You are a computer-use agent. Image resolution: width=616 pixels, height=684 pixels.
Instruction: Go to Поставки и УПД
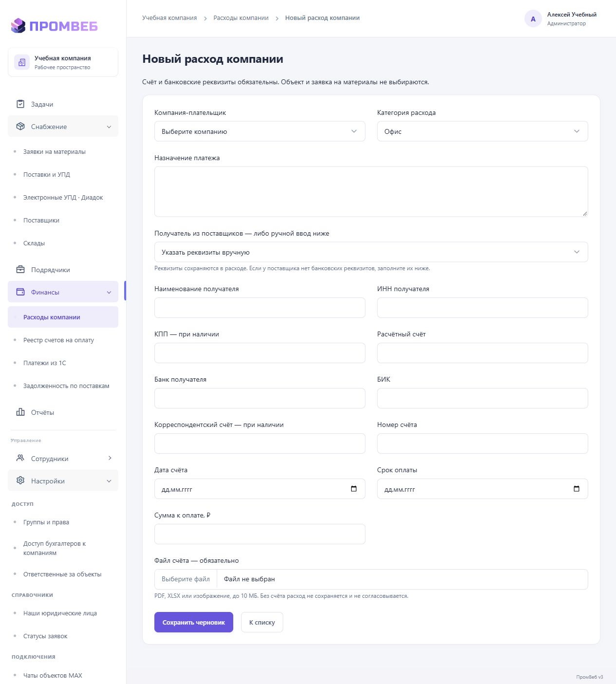(x=47, y=175)
